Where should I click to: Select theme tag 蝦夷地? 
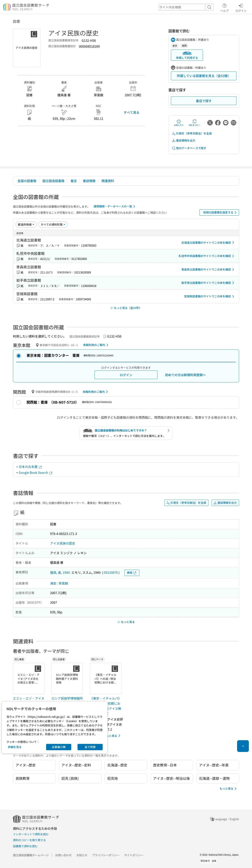pos(126,778)
